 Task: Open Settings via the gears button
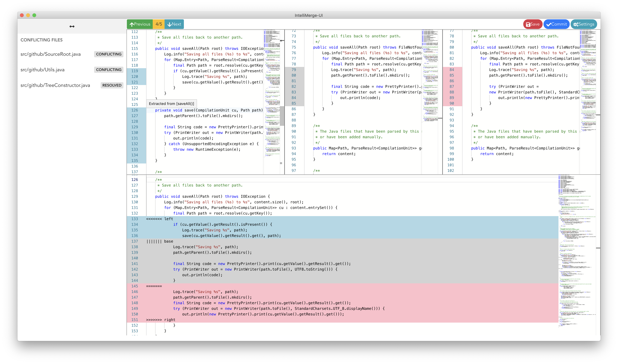583,24
